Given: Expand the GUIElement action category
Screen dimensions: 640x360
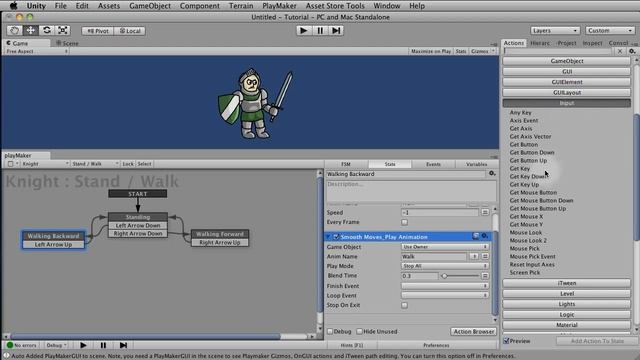Looking at the screenshot, I should point(567,82).
